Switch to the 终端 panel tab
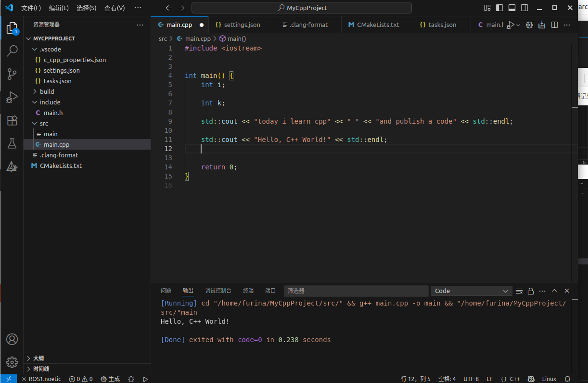This screenshot has height=383, width=588. click(248, 291)
